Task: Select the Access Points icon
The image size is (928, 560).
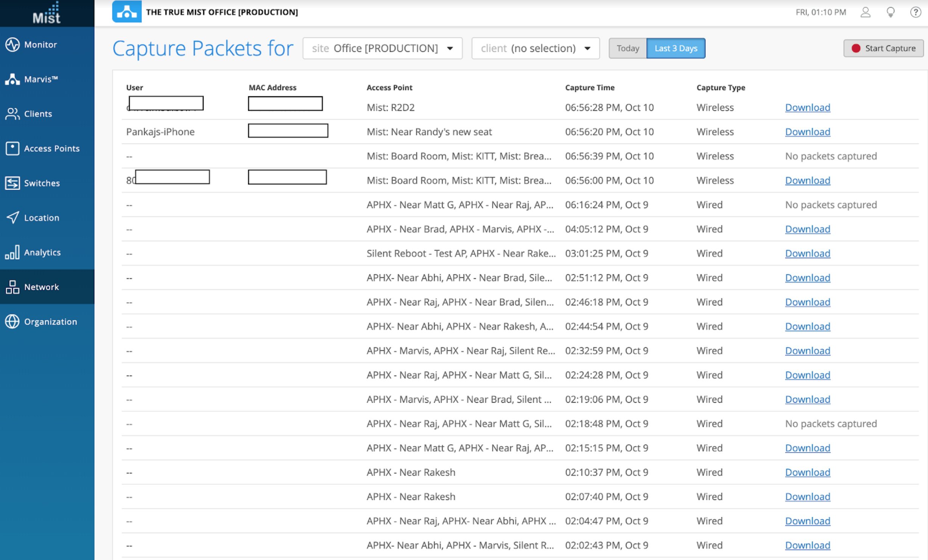Action: pos(12,148)
